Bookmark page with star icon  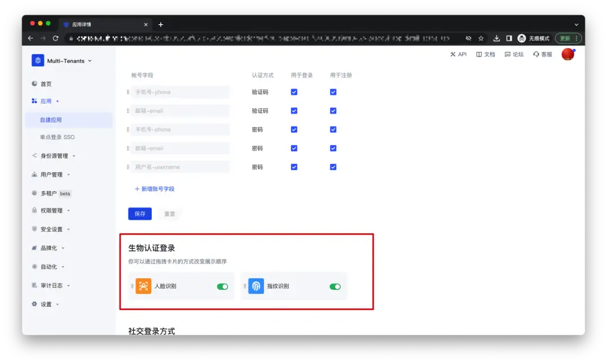(x=481, y=38)
